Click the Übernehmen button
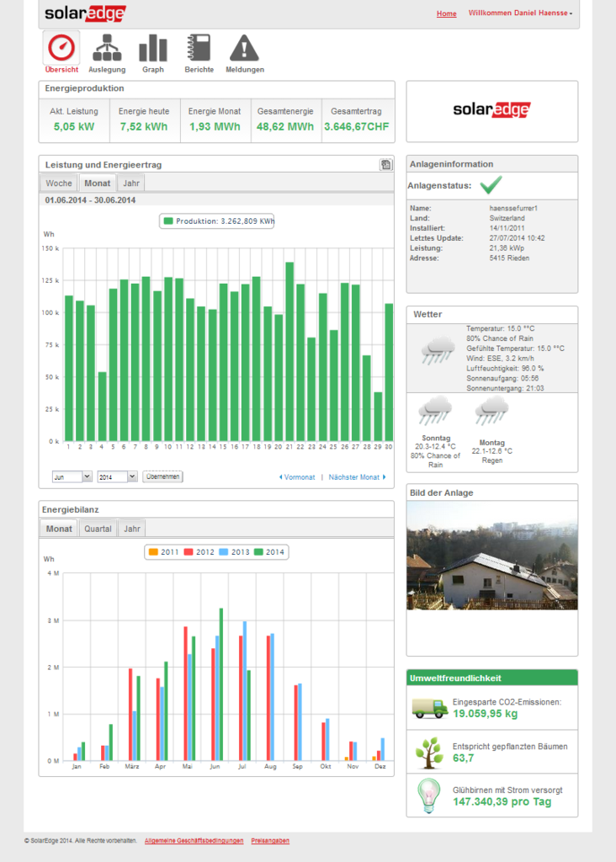The image size is (616, 862). tap(162, 476)
